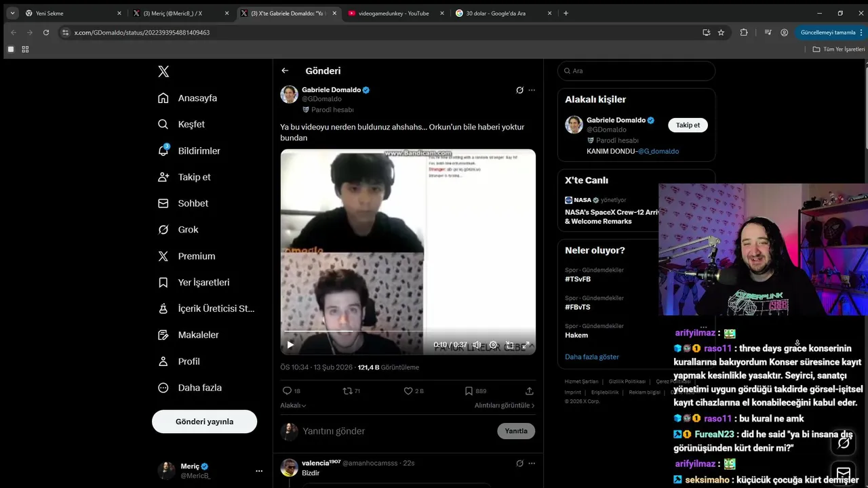Switch to 30 dolar Google tab
868x488 pixels.
[503, 13]
